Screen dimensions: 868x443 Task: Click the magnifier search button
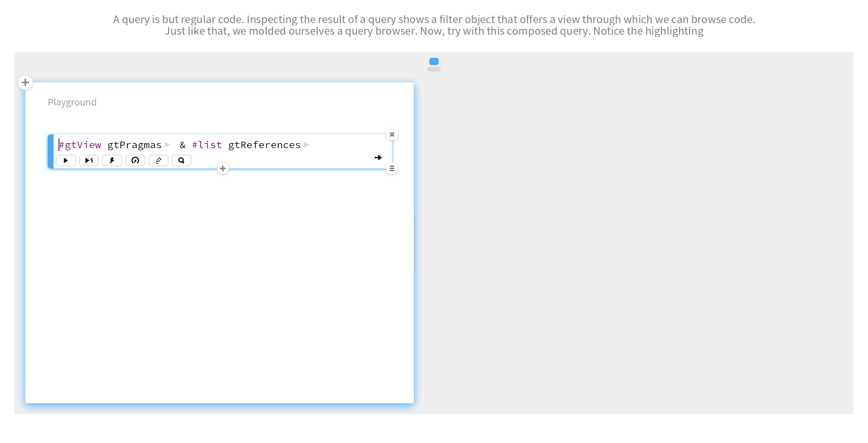(x=182, y=160)
